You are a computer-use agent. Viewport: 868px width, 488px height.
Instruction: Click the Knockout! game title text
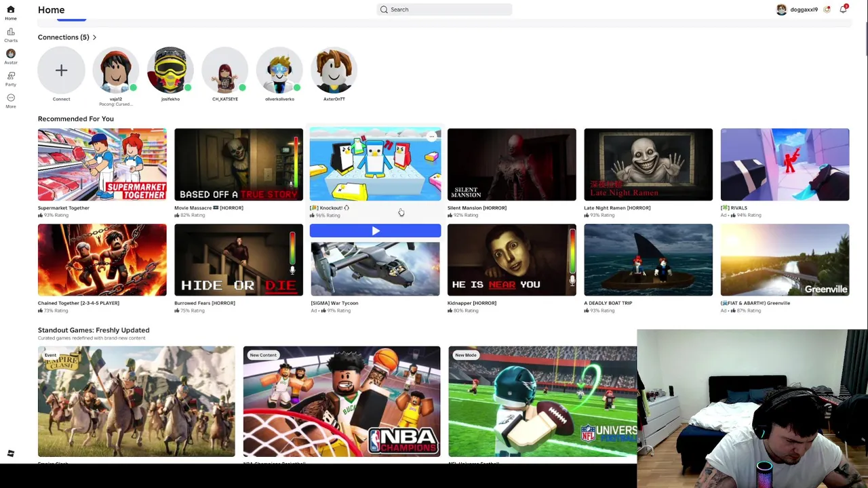330,208
